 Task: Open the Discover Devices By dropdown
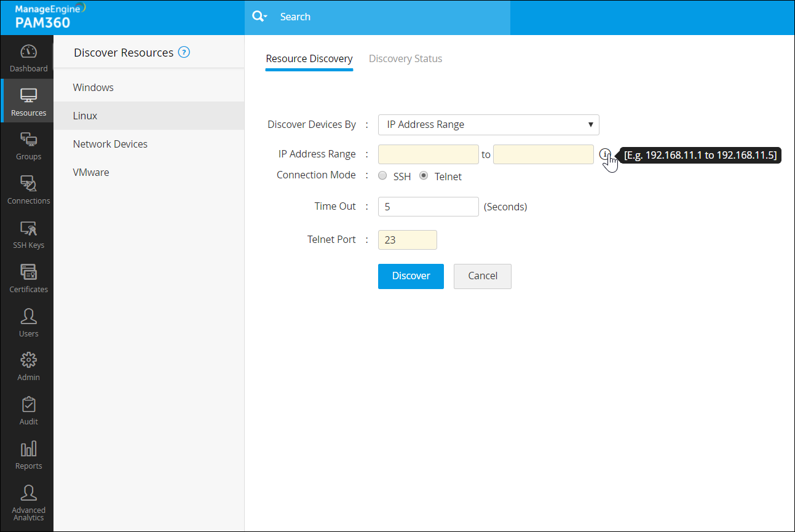coord(488,124)
